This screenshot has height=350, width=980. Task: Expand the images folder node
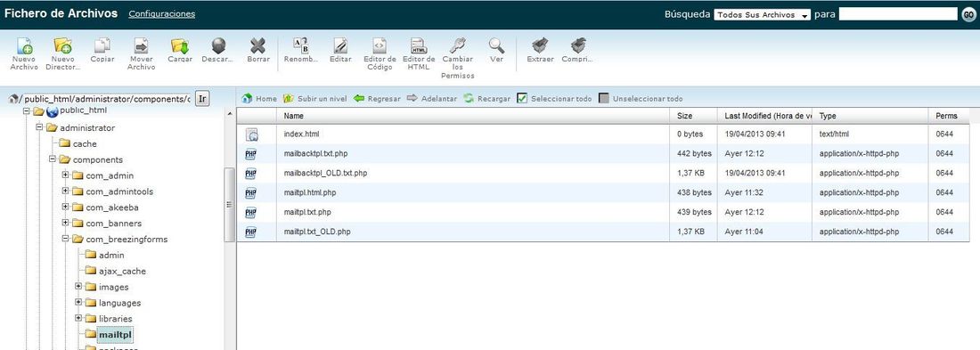pos(78,286)
